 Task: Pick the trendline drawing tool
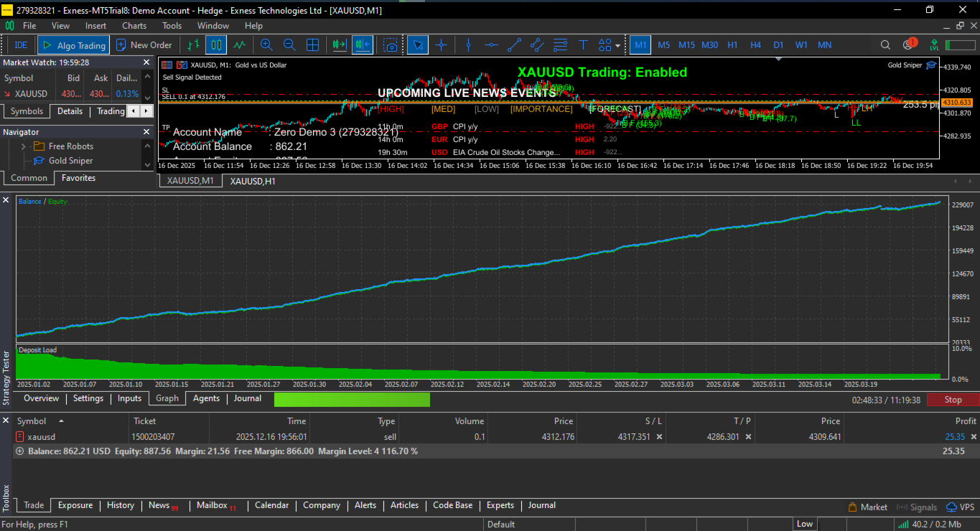pos(514,45)
